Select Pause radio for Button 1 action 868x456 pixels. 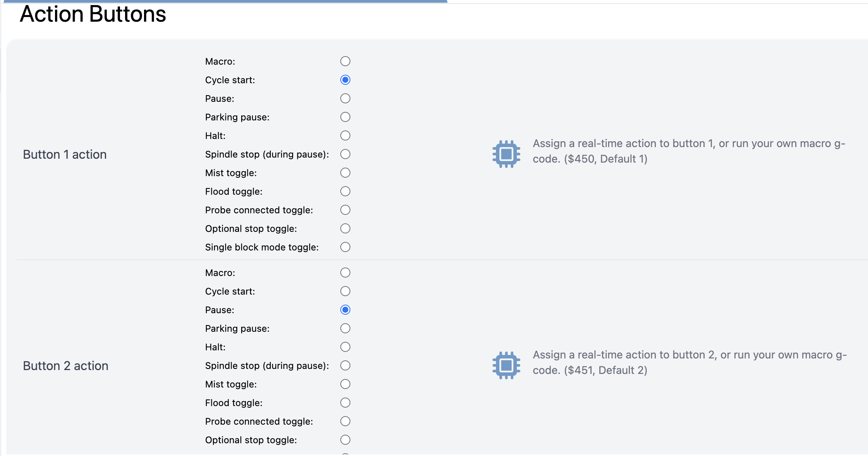[345, 98]
